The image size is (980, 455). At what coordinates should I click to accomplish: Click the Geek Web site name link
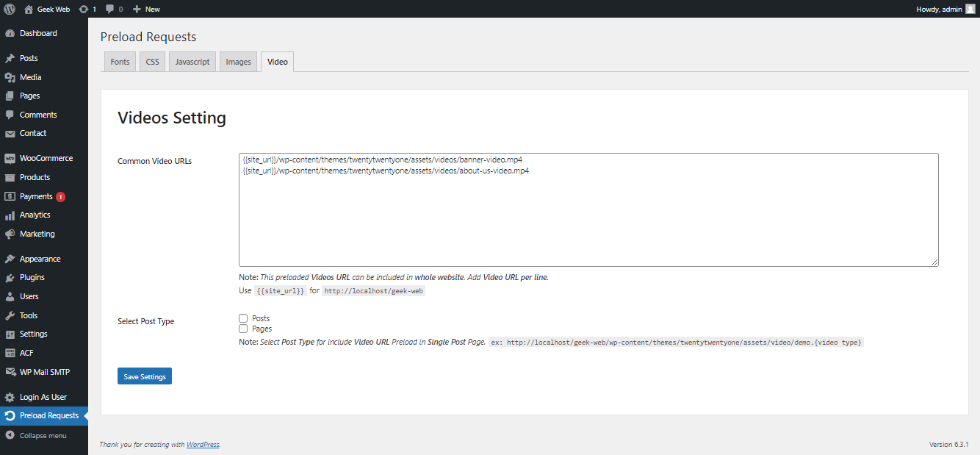pyautogui.click(x=54, y=9)
